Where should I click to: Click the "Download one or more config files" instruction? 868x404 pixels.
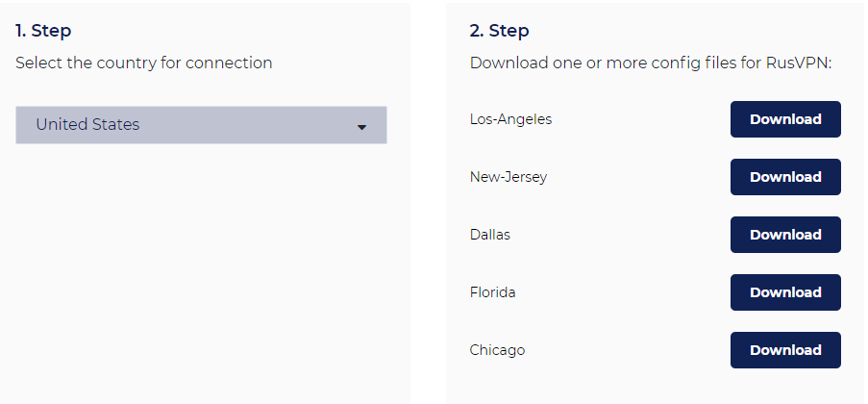click(x=615, y=63)
